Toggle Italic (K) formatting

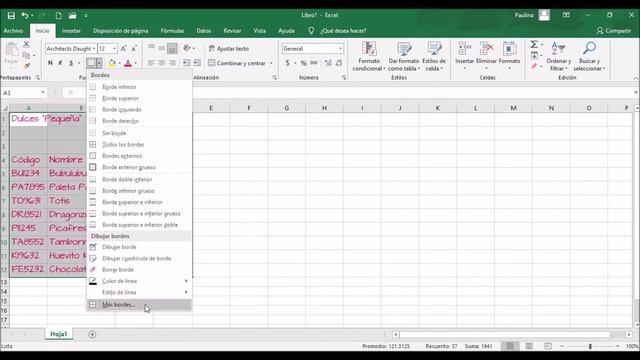click(x=60, y=63)
